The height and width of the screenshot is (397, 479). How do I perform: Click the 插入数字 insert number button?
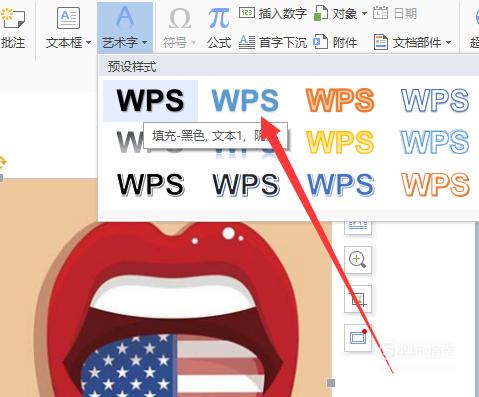click(x=273, y=13)
